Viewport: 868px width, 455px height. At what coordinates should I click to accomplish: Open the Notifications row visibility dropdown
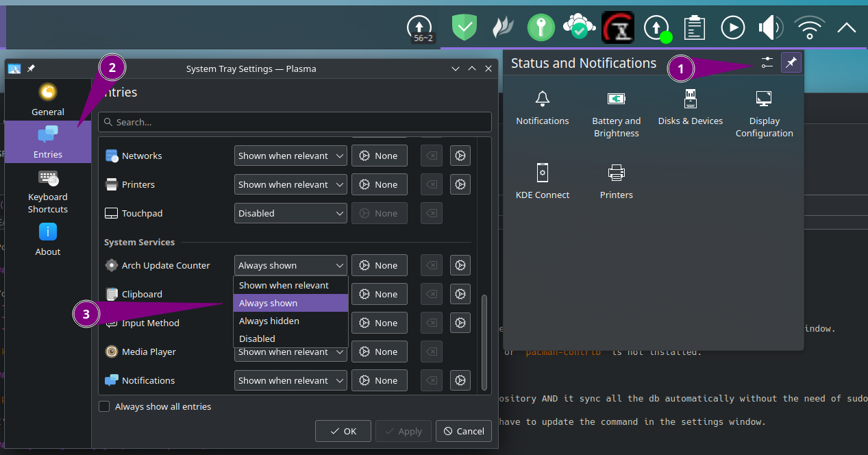coord(290,380)
